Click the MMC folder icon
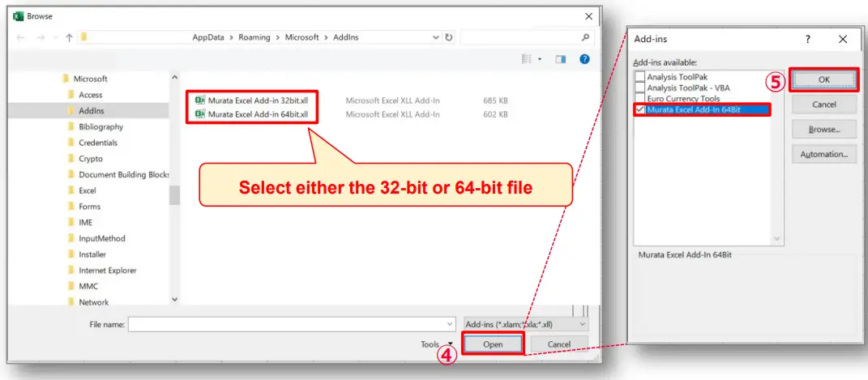The image size is (868, 380). 71,286
